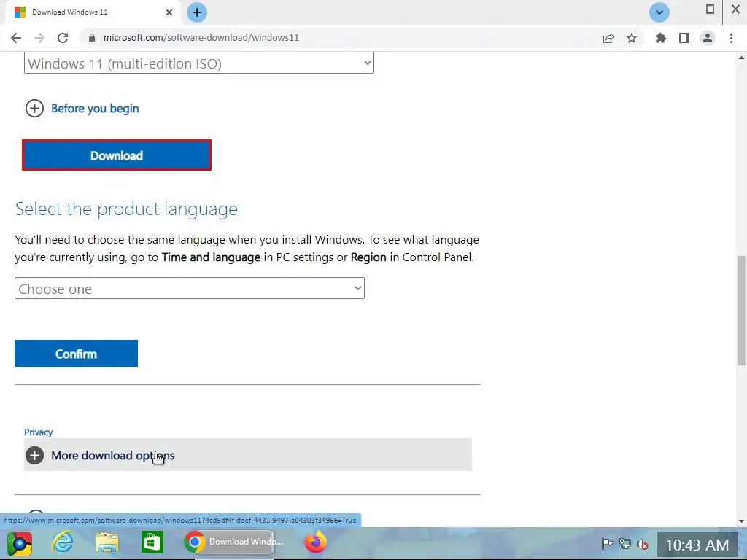Open Chrome's three-dot menu

(x=731, y=38)
